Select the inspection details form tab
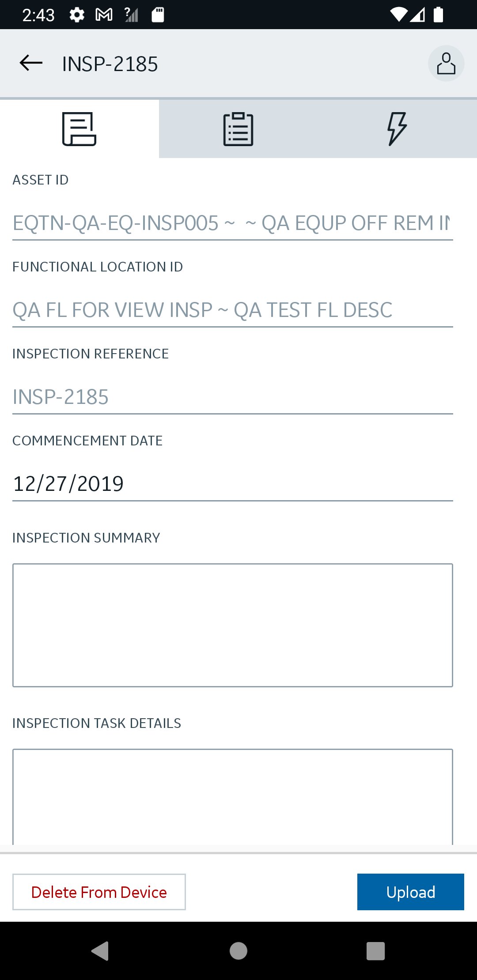This screenshot has width=477, height=980. point(79,129)
